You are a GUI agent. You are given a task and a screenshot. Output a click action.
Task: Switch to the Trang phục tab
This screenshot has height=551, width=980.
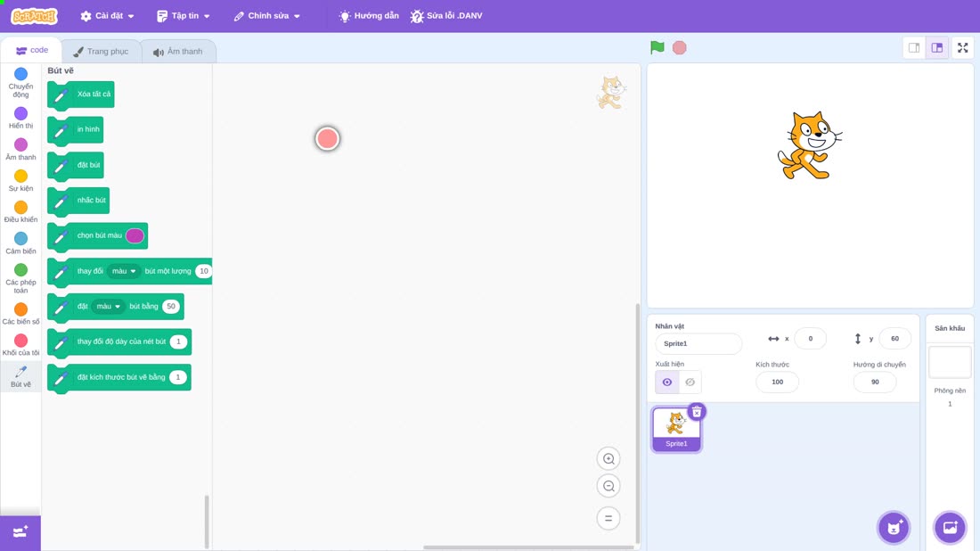[x=101, y=52]
